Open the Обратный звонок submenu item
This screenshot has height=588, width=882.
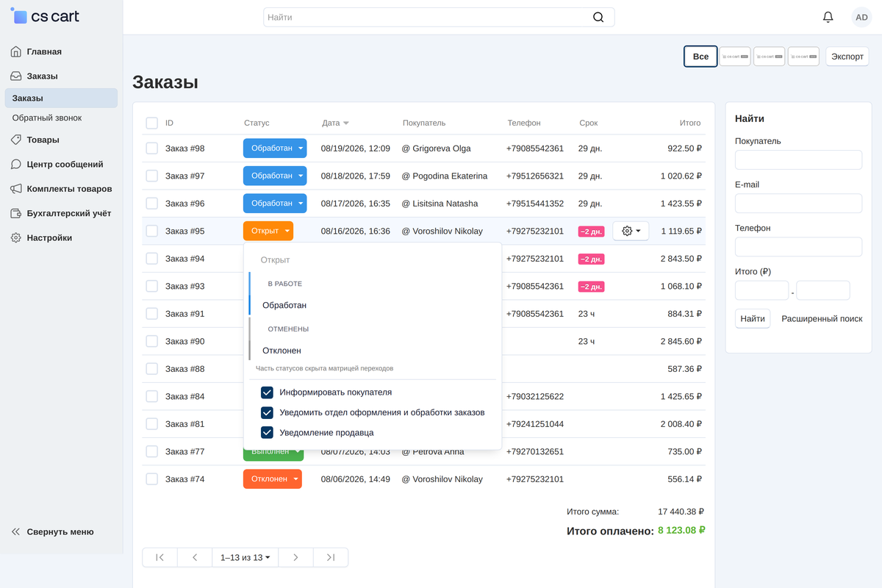point(47,118)
